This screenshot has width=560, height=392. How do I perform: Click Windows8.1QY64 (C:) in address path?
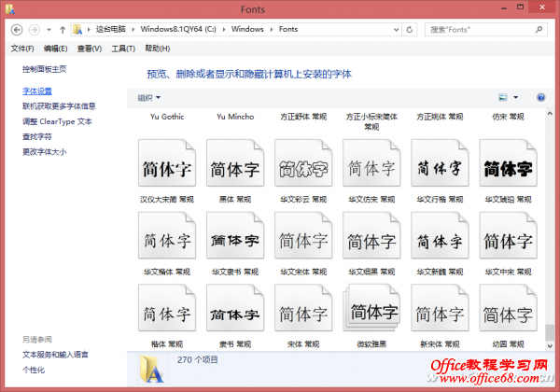pos(178,29)
